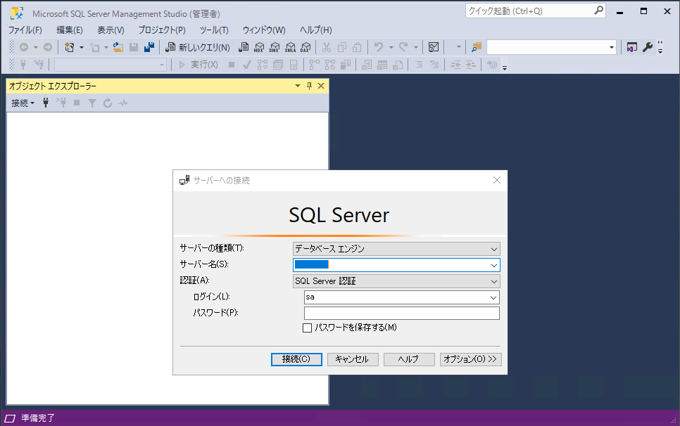The width and height of the screenshot is (680, 426).
Task: Click the オプション(O) >> button
Action: (471, 359)
